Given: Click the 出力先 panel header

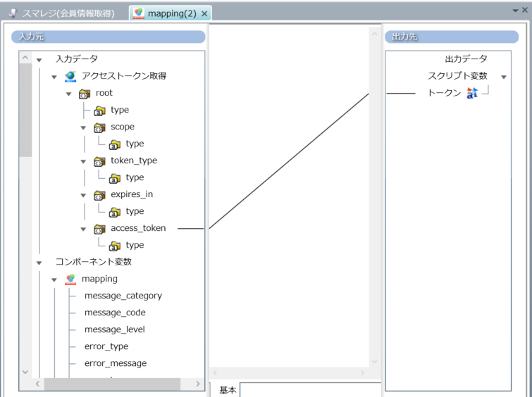Looking at the screenshot, I should click(x=452, y=37).
